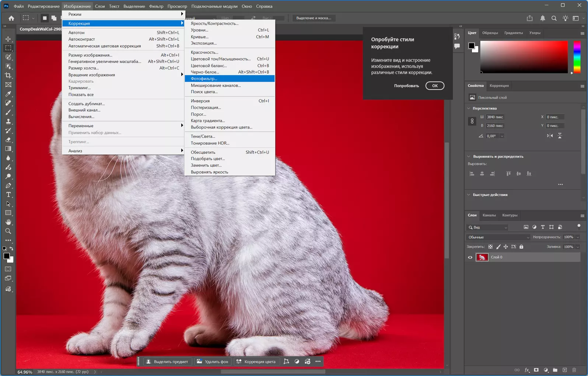Open the Обычные blend mode dropdown
Viewport: 588px width, 376px height.
tap(498, 237)
